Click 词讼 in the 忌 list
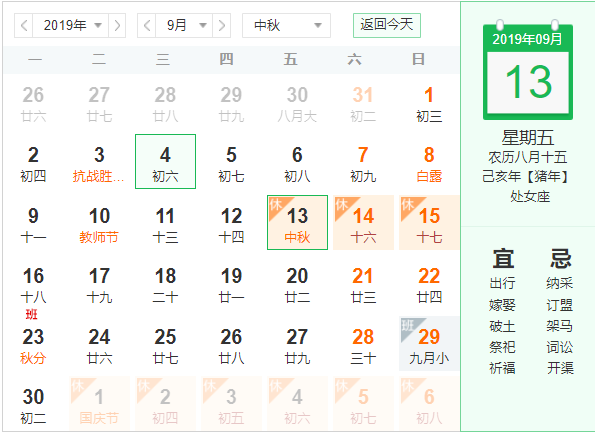595x433 pixels. (x=560, y=347)
